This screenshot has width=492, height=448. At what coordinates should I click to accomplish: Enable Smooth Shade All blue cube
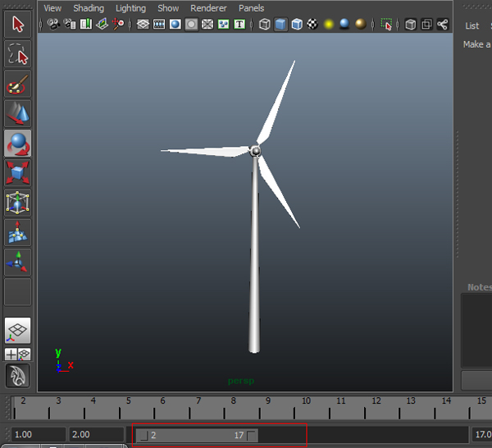coord(280,24)
